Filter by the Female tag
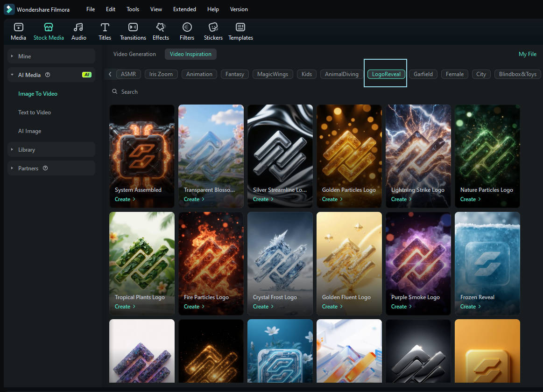This screenshot has height=392, width=543. pos(455,74)
